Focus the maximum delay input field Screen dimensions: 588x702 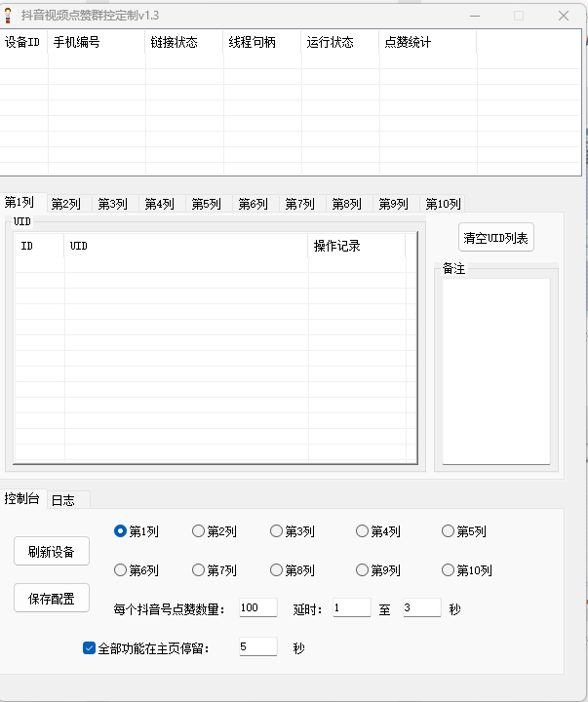421,608
